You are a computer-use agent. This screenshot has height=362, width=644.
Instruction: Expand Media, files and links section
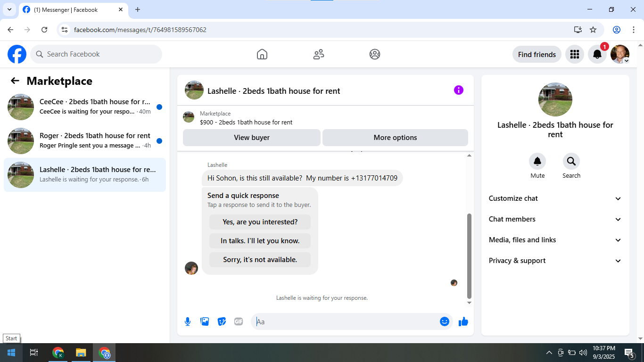(555, 240)
